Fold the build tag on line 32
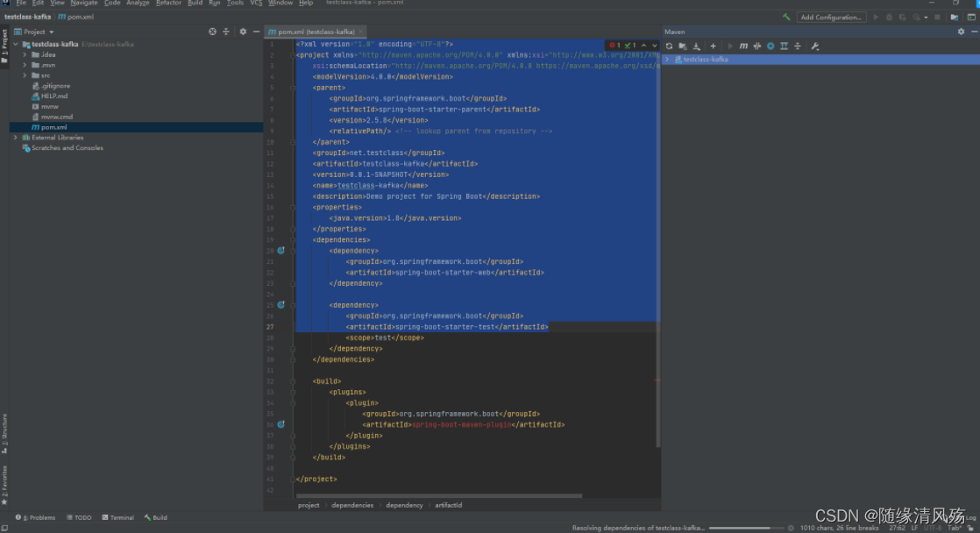The width and height of the screenshot is (980, 533). 293,381
